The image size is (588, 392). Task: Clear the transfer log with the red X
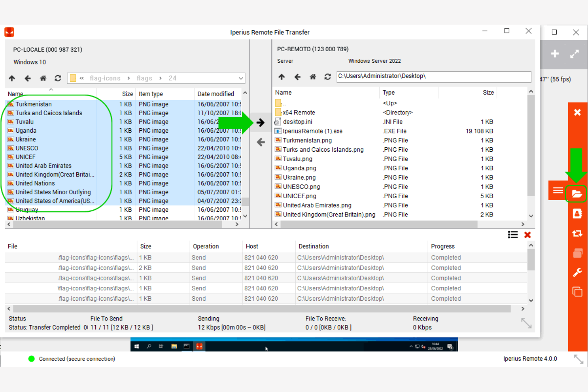click(x=527, y=235)
